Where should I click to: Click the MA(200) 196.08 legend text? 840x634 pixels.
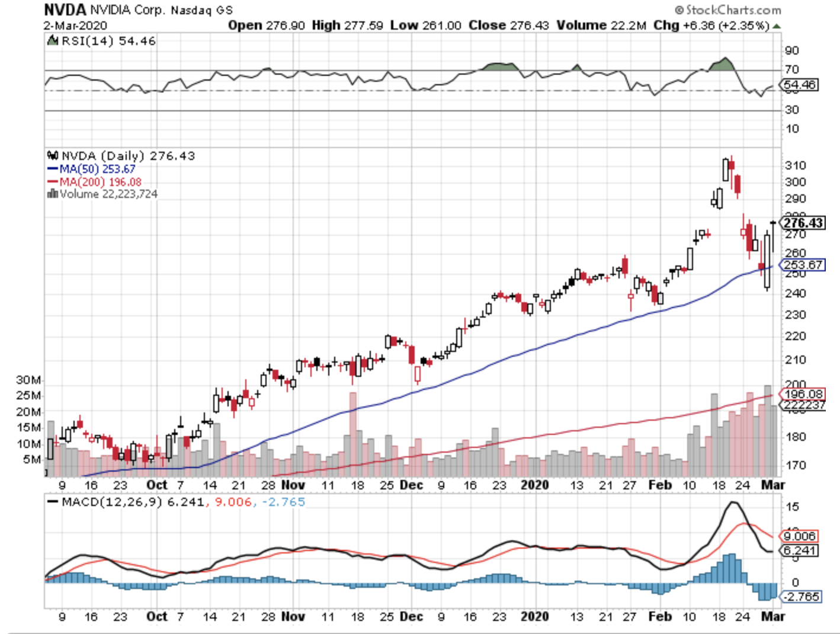click(100, 182)
